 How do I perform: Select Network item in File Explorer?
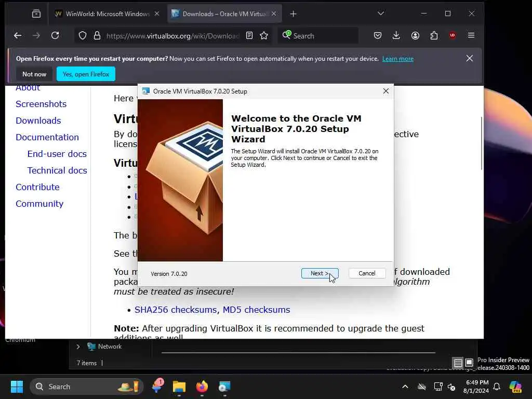[x=104, y=347]
